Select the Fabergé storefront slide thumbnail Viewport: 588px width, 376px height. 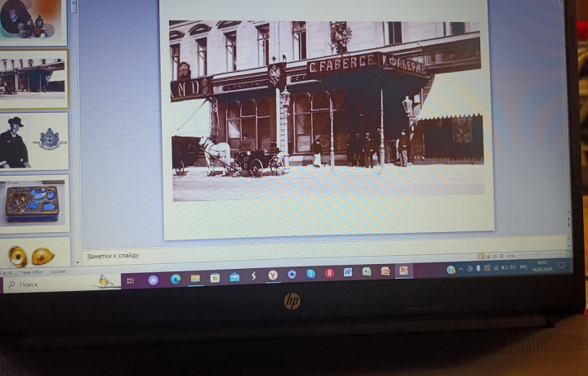click(x=33, y=78)
